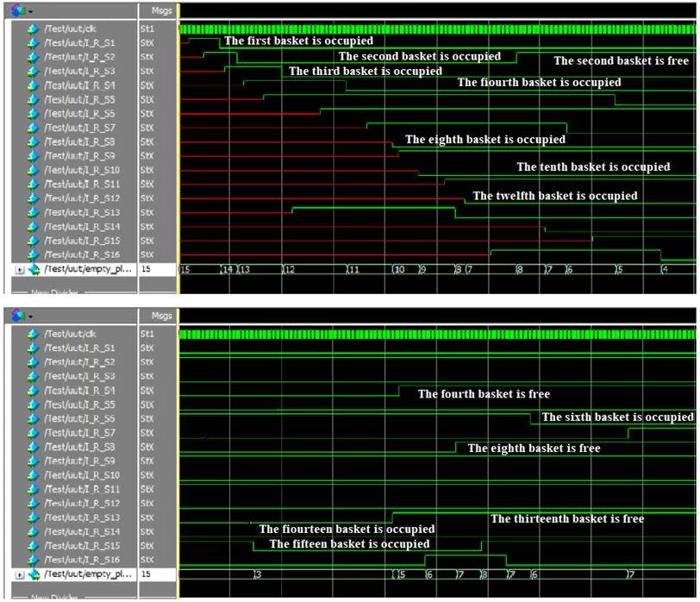This screenshot has height=602, width=700.
Task: Click the I_R_S16 signal icon in the lower panel
Action: 34,560
